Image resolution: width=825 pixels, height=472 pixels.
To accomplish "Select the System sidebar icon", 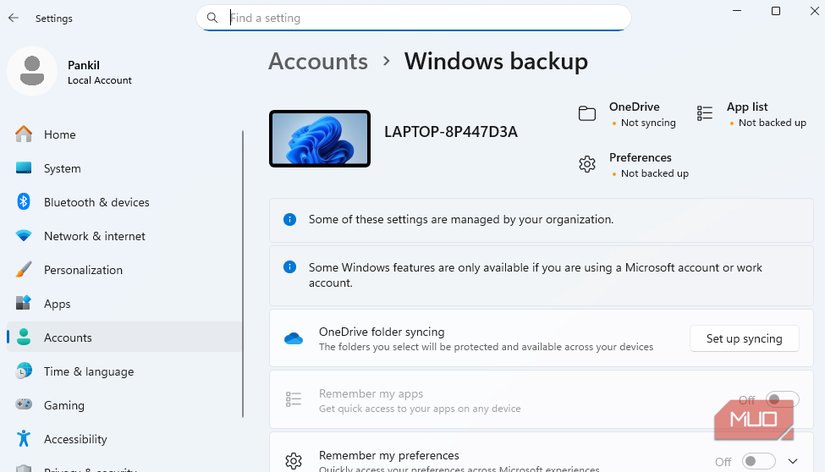I will [x=24, y=169].
